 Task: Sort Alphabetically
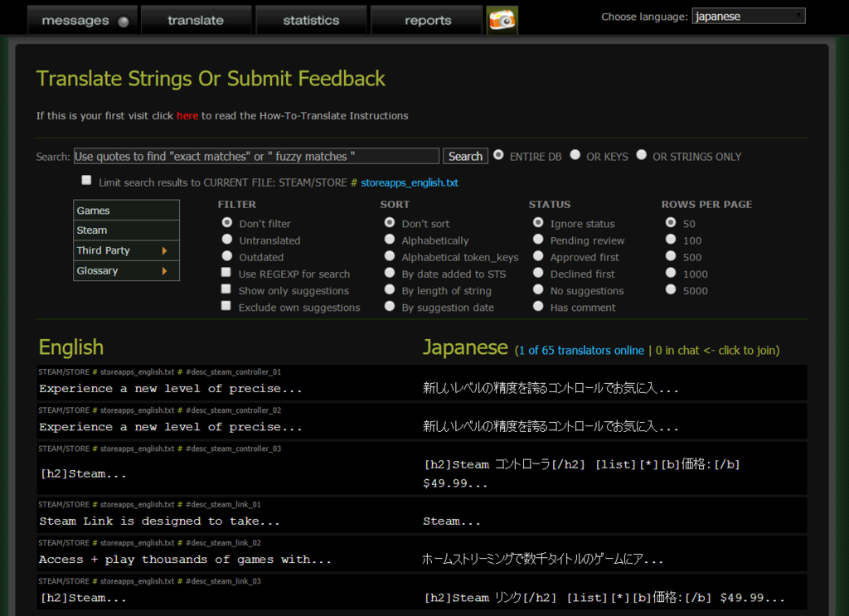point(390,240)
